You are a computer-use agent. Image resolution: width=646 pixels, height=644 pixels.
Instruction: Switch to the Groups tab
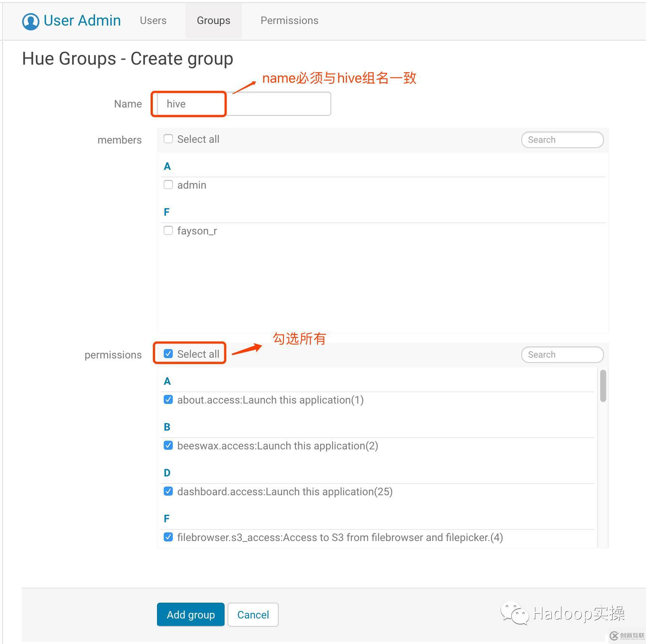pyautogui.click(x=213, y=21)
